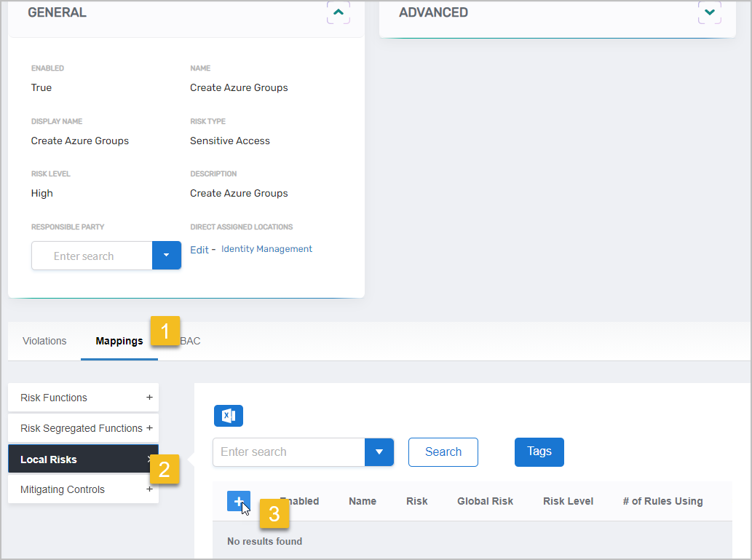Click the Tags button
This screenshot has width=752, height=560.
tap(539, 451)
